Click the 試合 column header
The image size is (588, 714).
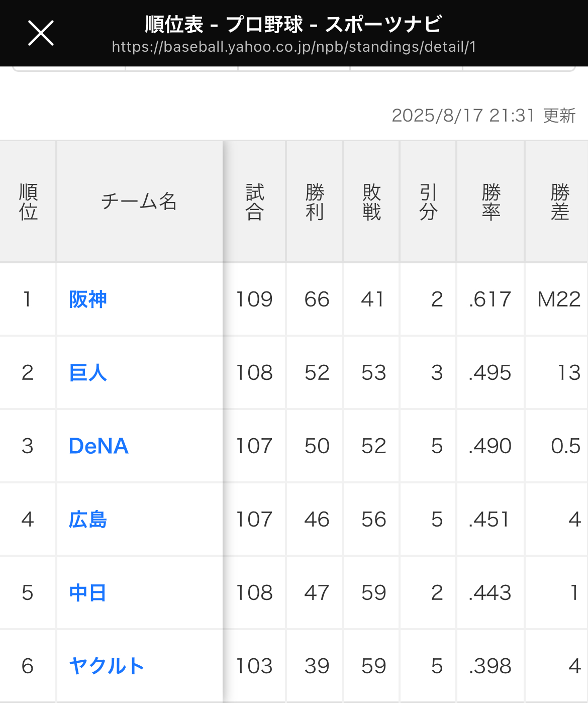click(254, 202)
